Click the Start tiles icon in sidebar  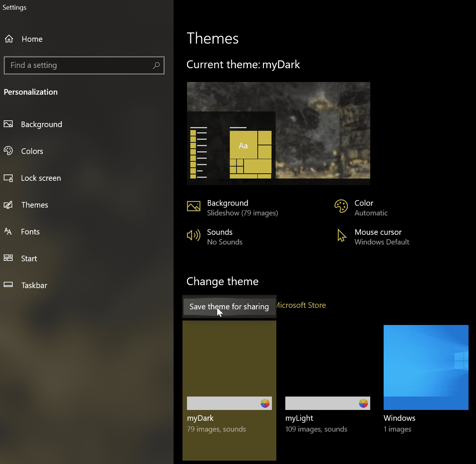pyautogui.click(x=8, y=258)
